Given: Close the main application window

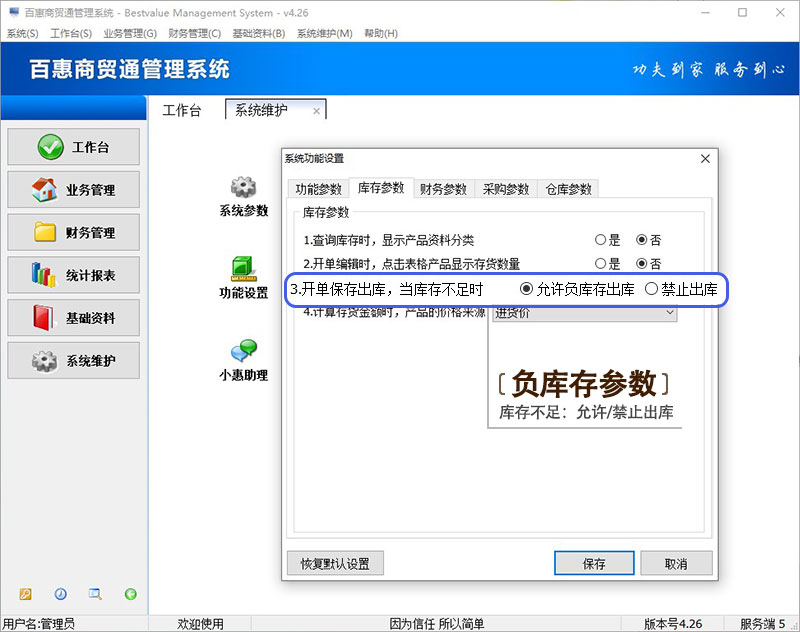Looking at the screenshot, I should [780, 12].
